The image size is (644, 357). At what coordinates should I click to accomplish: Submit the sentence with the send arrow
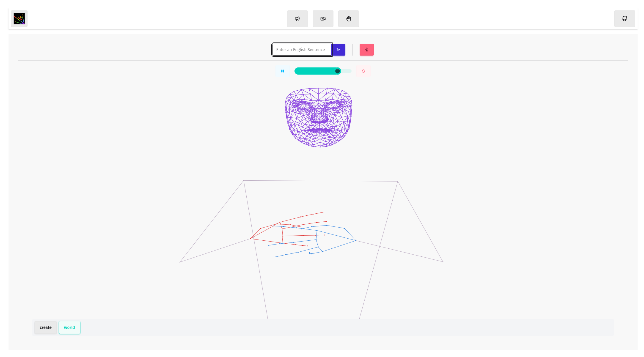[x=339, y=50]
